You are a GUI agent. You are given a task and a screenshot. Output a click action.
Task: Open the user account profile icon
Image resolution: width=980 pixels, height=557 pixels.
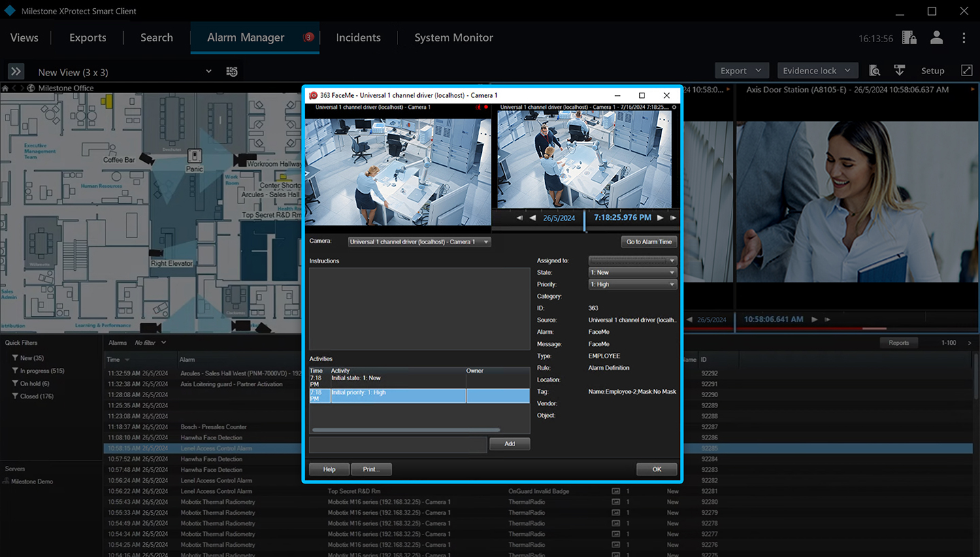click(x=936, y=37)
